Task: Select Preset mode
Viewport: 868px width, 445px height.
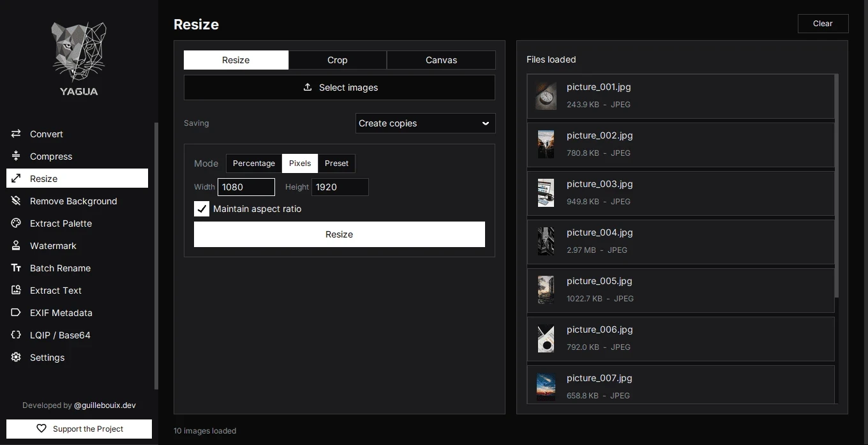Action: click(x=336, y=163)
